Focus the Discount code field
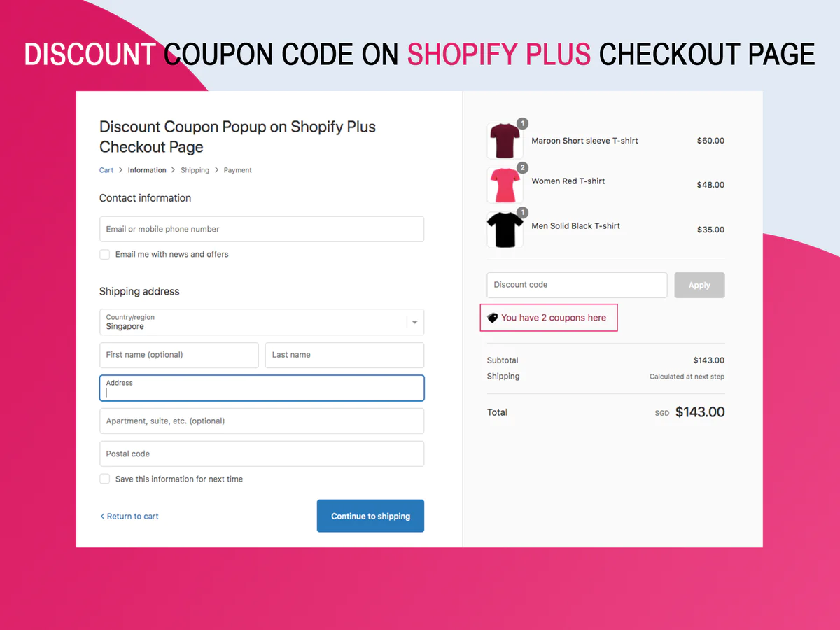The height and width of the screenshot is (630, 840). click(x=577, y=286)
